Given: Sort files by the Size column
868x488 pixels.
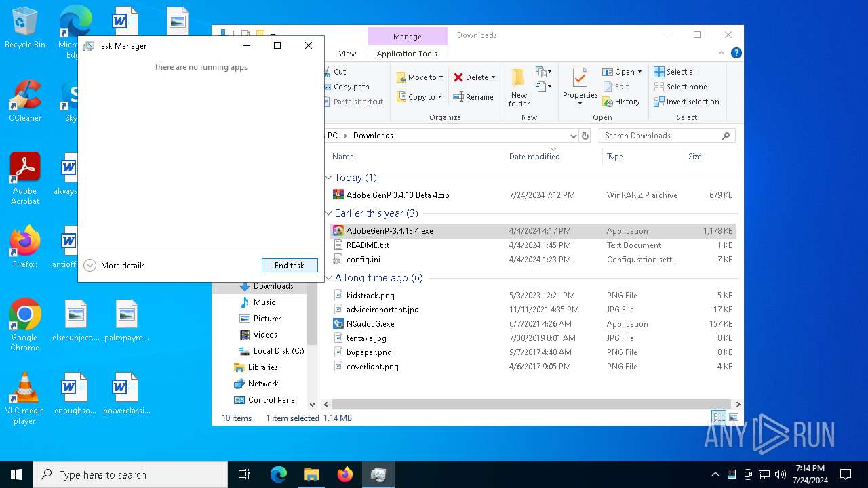Looking at the screenshot, I should [x=710, y=157].
